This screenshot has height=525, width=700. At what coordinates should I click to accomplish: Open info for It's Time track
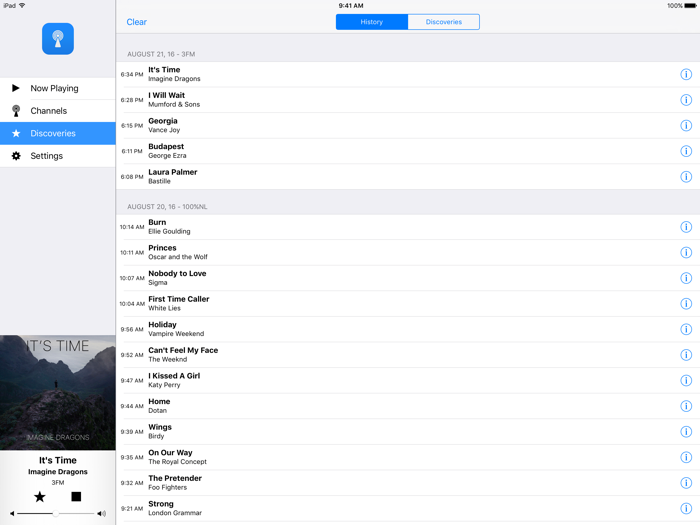coord(686,74)
